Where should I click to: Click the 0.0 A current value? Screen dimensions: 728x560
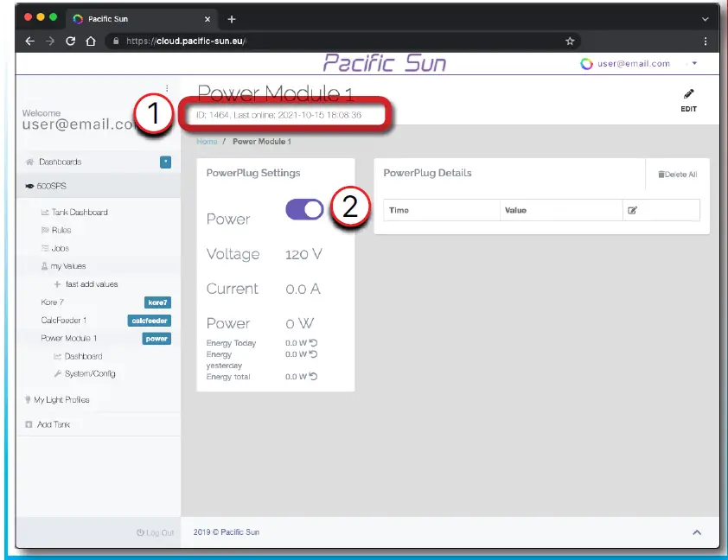(303, 289)
